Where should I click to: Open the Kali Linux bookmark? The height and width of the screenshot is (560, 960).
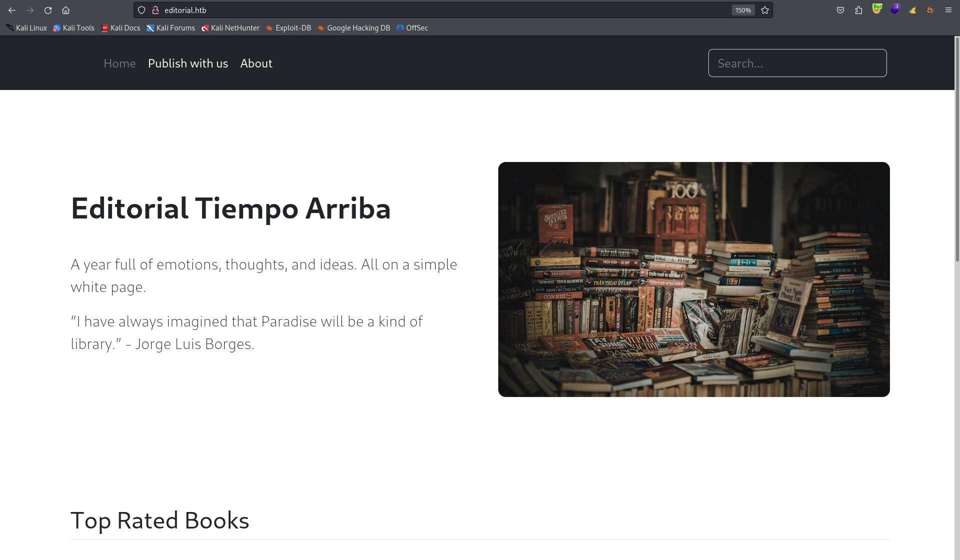click(27, 28)
